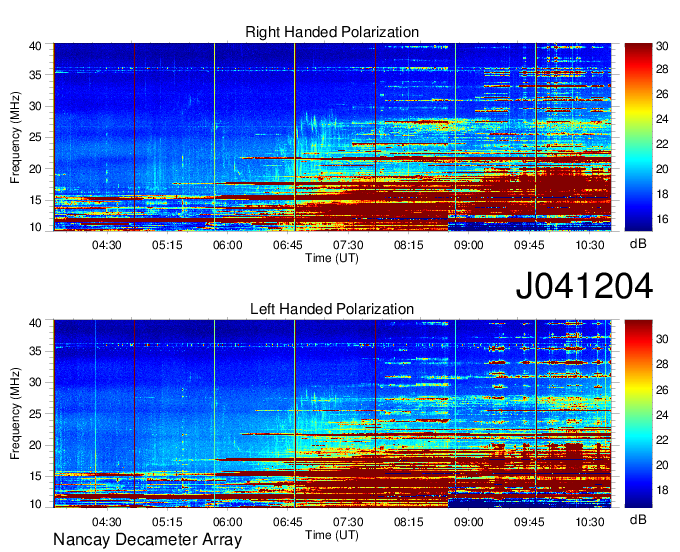
Task: Click the 04:30 time tick of Left Handed plot
Action: [107, 522]
